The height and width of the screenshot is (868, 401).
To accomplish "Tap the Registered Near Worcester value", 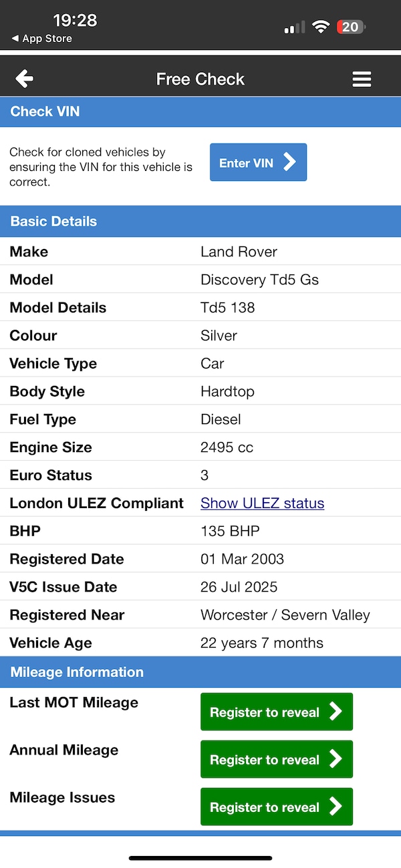I will pyautogui.click(x=285, y=615).
